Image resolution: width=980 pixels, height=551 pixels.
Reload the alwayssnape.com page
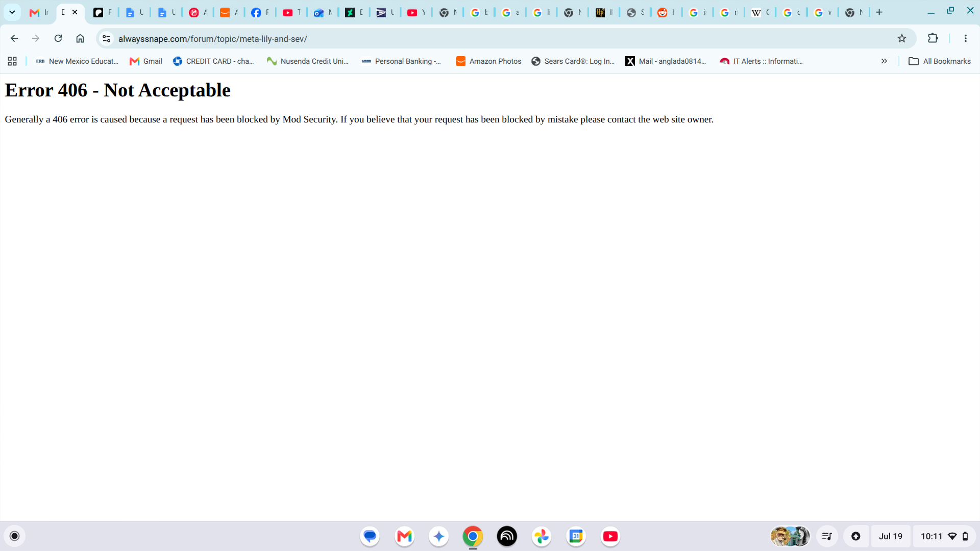pos(58,38)
